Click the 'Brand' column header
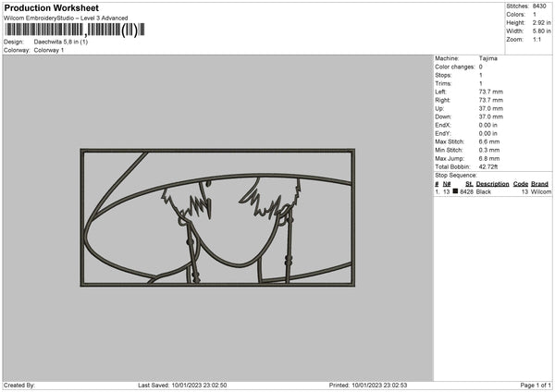 click(539, 184)
